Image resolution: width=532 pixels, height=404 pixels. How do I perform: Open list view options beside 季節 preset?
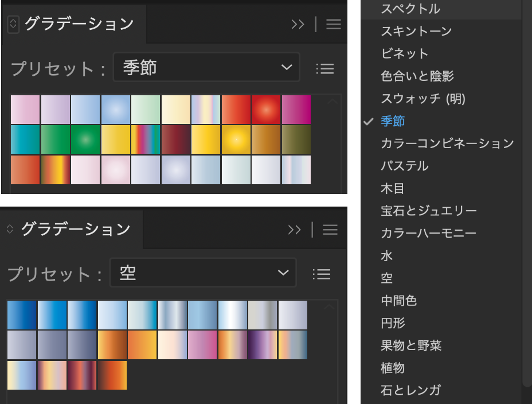coord(324,69)
